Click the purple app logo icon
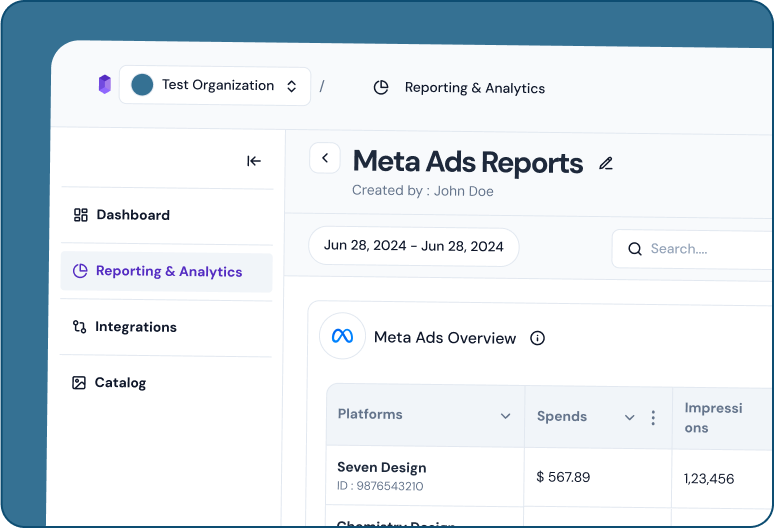This screenshot has width=774, height=528. [105, 84]
